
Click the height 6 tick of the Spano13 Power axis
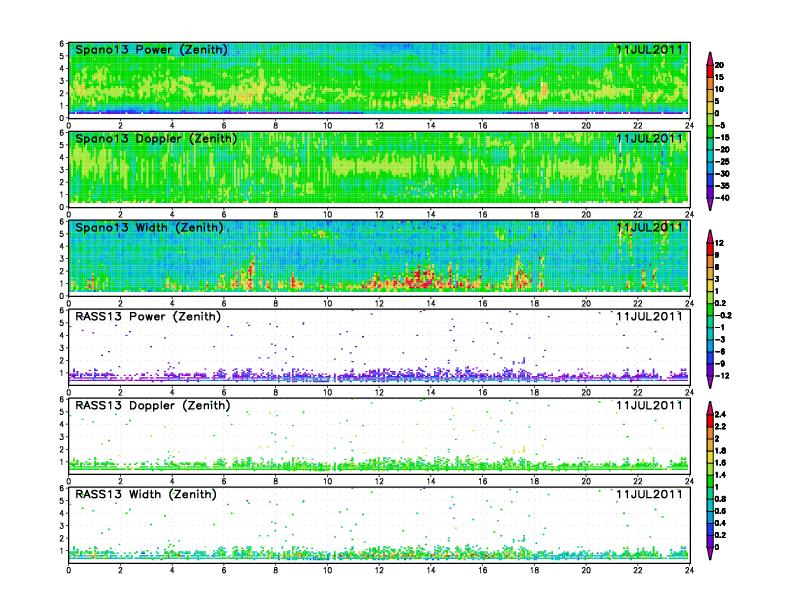coord(62,44)
